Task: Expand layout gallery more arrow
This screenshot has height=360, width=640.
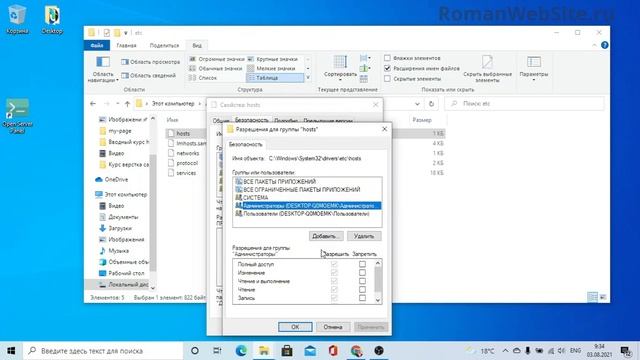Action: click(308, 78)
